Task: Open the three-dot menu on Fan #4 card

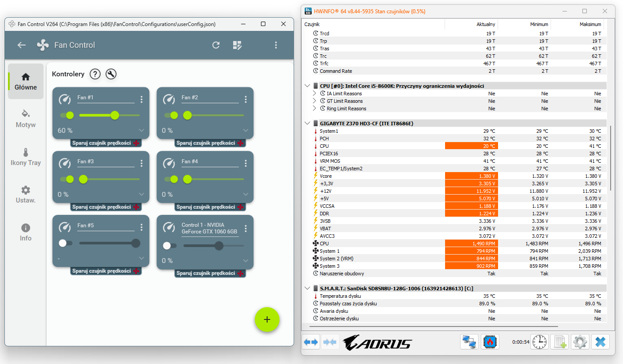Action: pos(245,164)
